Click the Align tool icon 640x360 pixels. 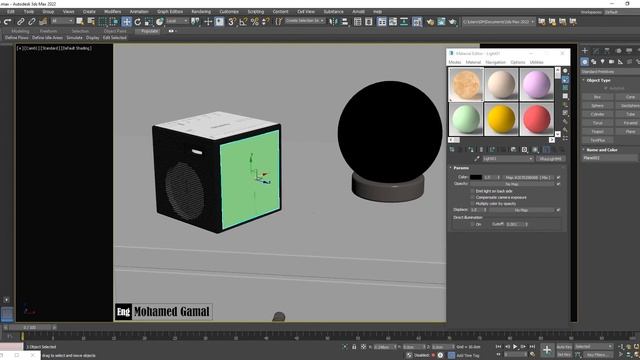click(345, 22)
